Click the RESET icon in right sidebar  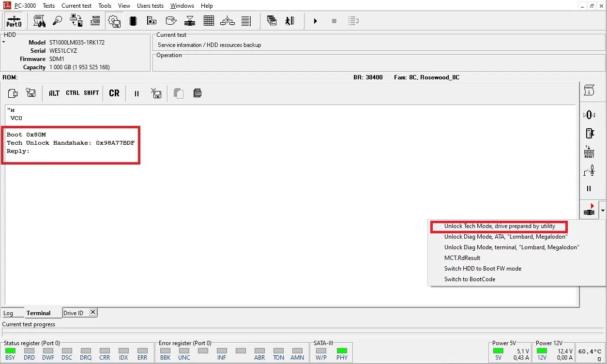click(589, 152)
